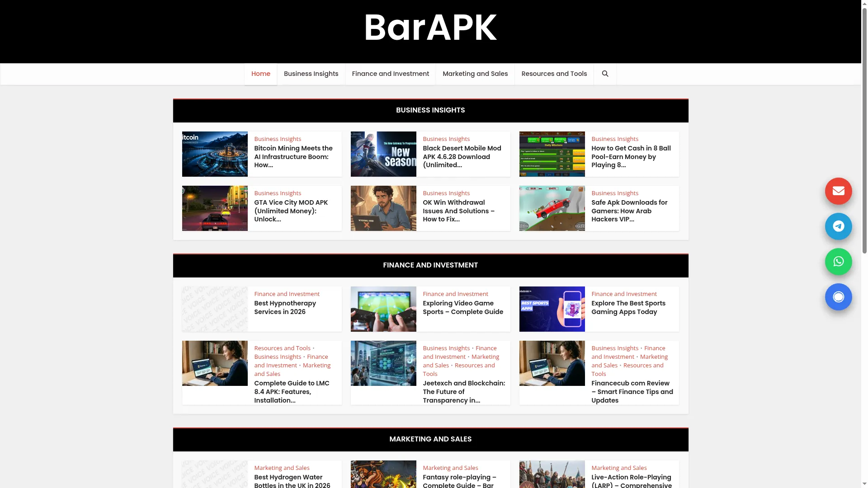Click the Best Sports Apps thumbnail

coord(552,309)
